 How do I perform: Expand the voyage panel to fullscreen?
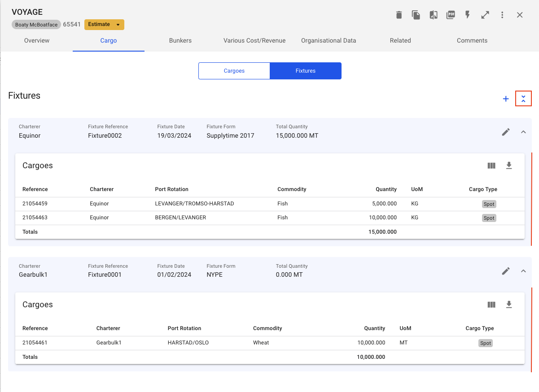[x=485, y=15]
